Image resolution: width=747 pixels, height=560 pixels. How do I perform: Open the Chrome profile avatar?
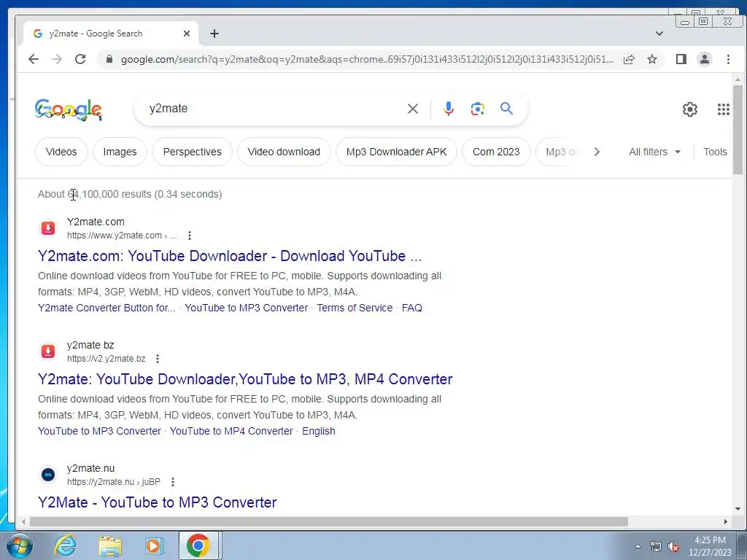tap(705, 59)
